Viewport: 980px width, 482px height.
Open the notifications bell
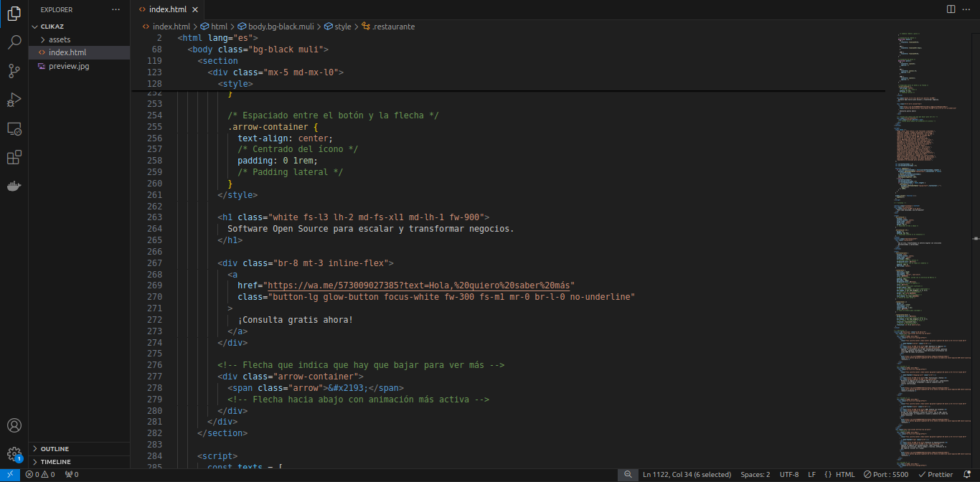pyautogui.click(x=969, y=475)
